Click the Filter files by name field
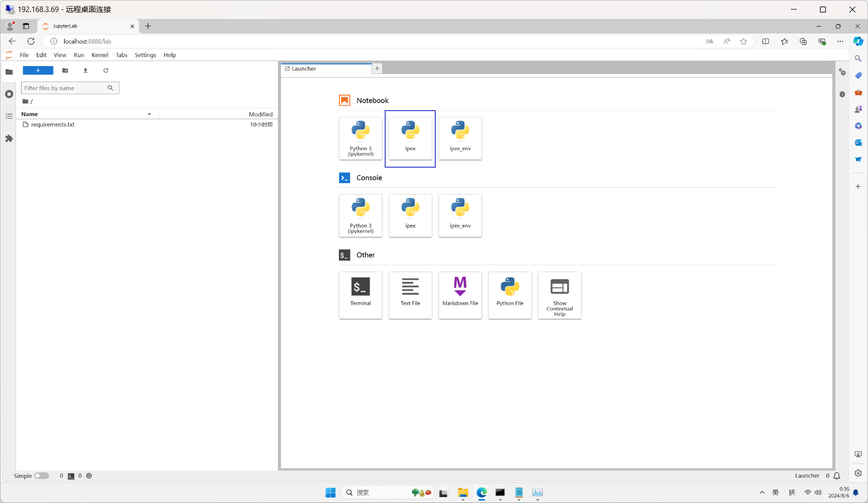868x503 pixels. [70, 88]
